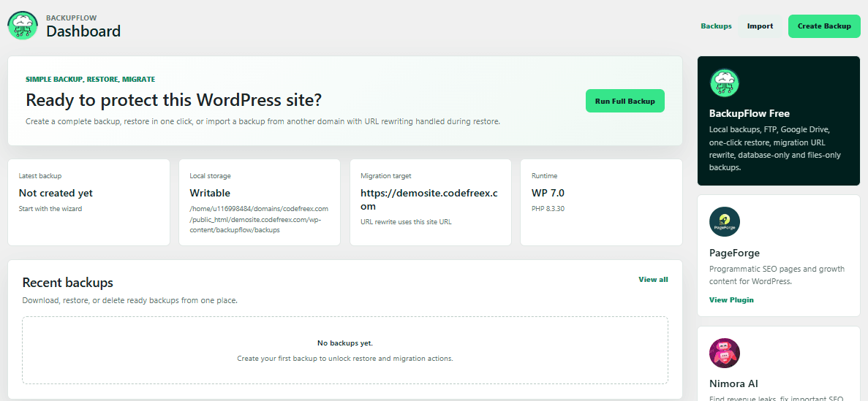Image resolution: width=868 pixels, height=401 pixels.
Task: Click 'Create your first backup to unlock' hint
Action: pos(345,359)
